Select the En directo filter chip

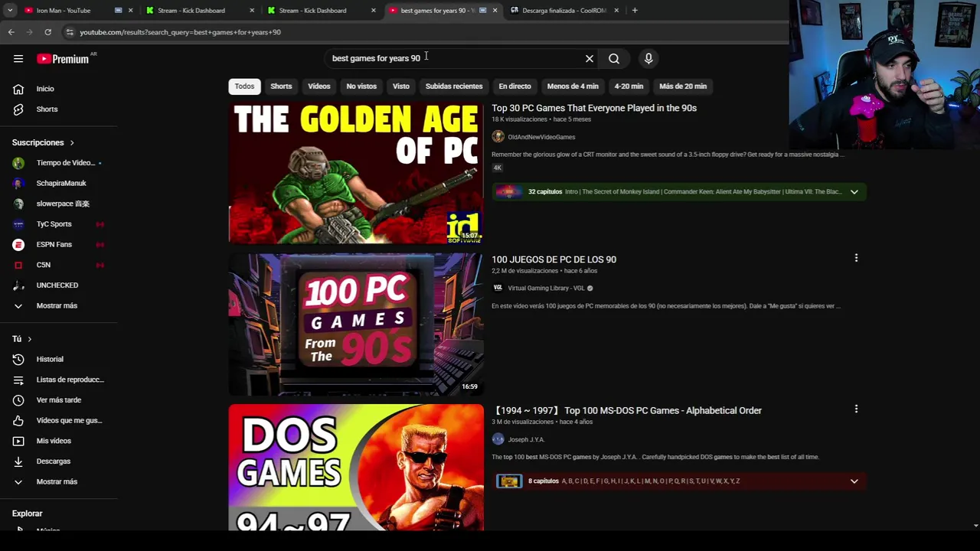point(514,86)
